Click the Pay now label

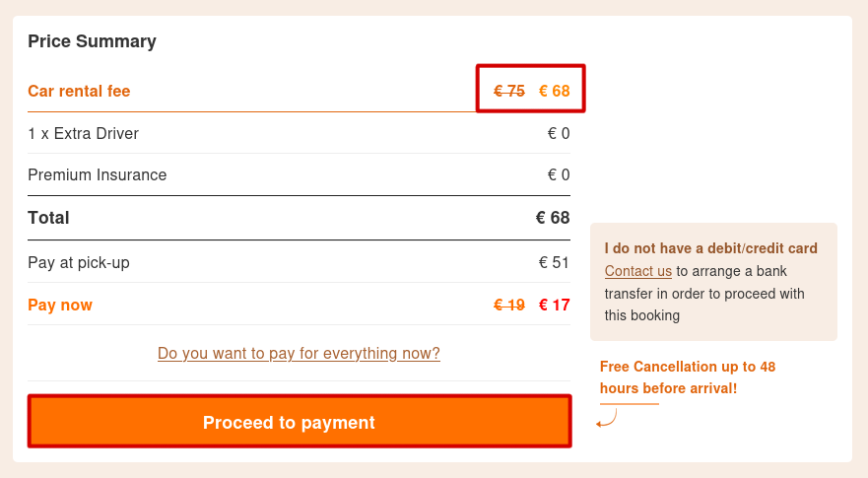pyautogui.click(x=60, y=305)
